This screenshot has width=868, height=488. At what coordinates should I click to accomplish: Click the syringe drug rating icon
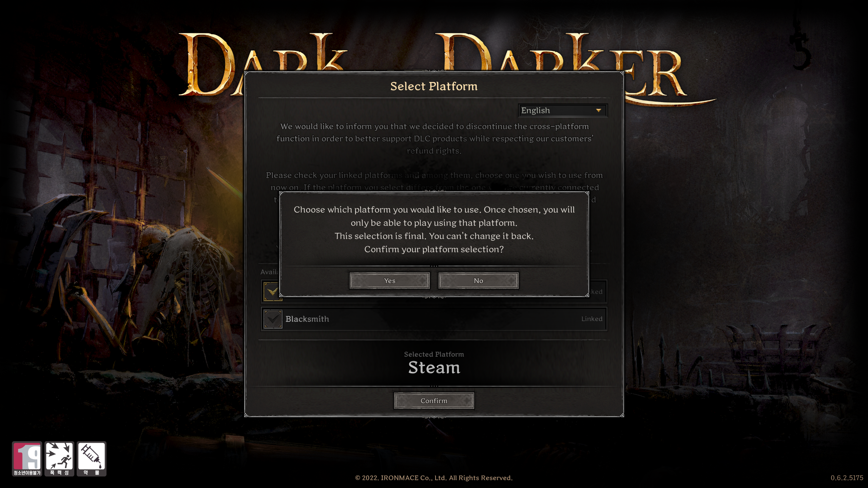click(x=91, y=459)
